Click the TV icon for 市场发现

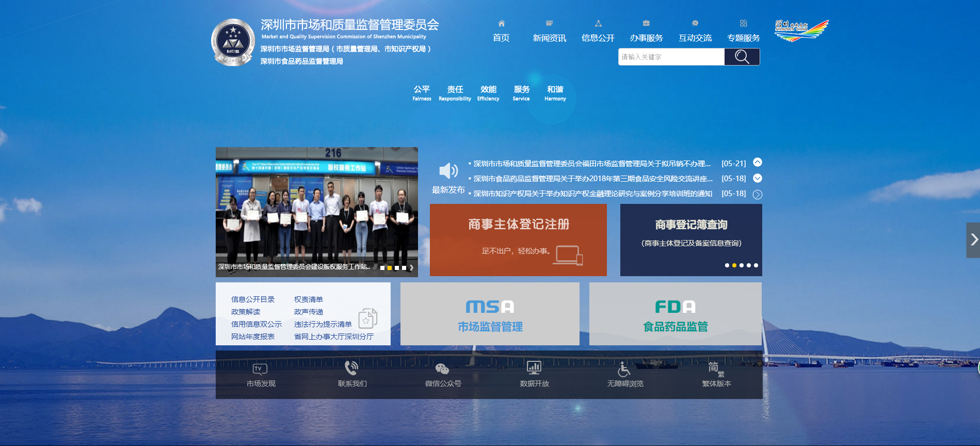coord(260,369)
